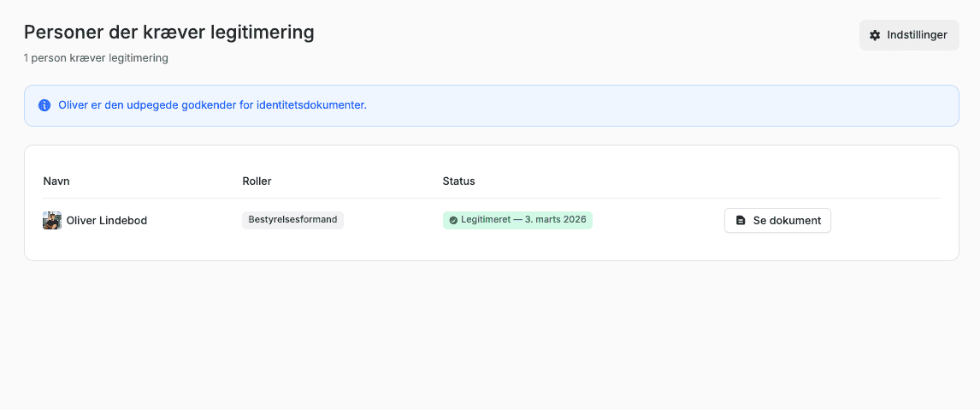Click the heading Personer der kræver legitimering
The image size is (980, 410).
pos(169,33)
